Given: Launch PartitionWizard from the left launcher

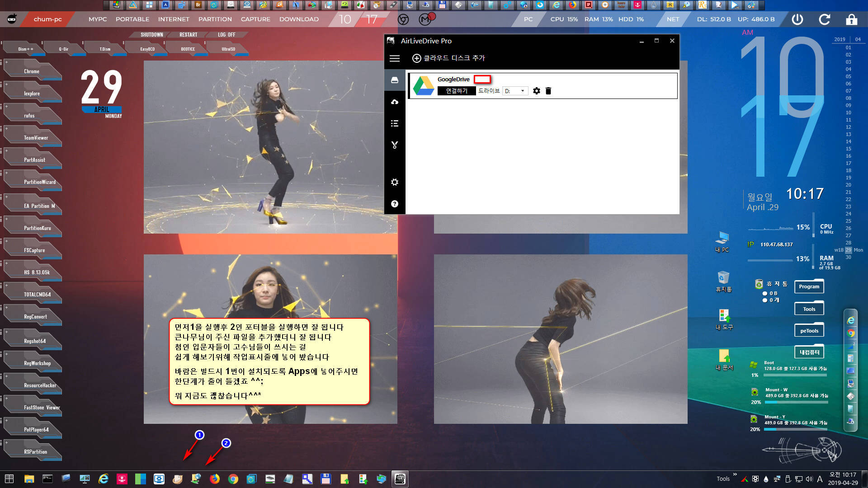Looking at the screenshot, I should pos(33,182).
